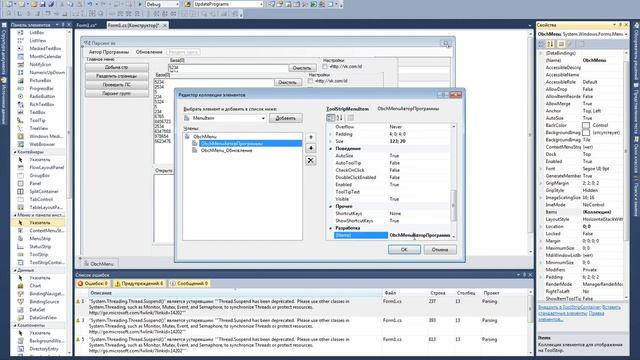Select NumericUpDown control in toolbox
640x360 pixels.
click(x=47, y=72)
